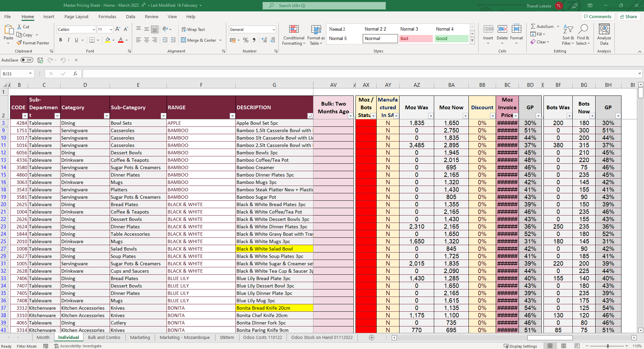Open Conditional Formatting menu

(x=294, y=35)
